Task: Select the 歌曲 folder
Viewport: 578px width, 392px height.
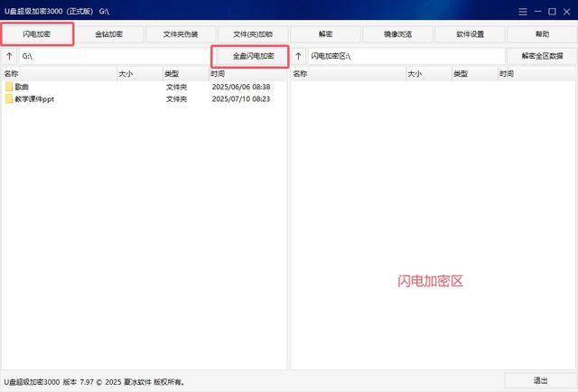Action: (x=144, y=87)
